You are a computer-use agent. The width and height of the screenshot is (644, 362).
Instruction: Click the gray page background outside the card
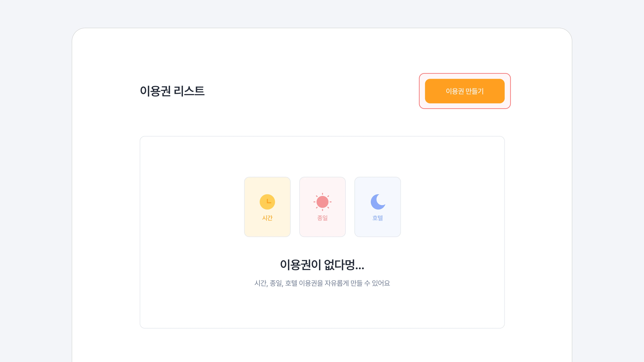tap(35, 175)
